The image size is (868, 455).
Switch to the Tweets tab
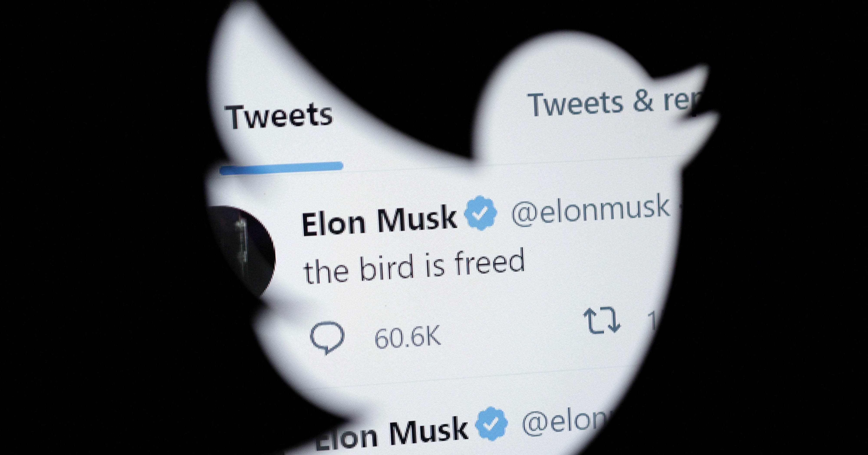[279, 116]
